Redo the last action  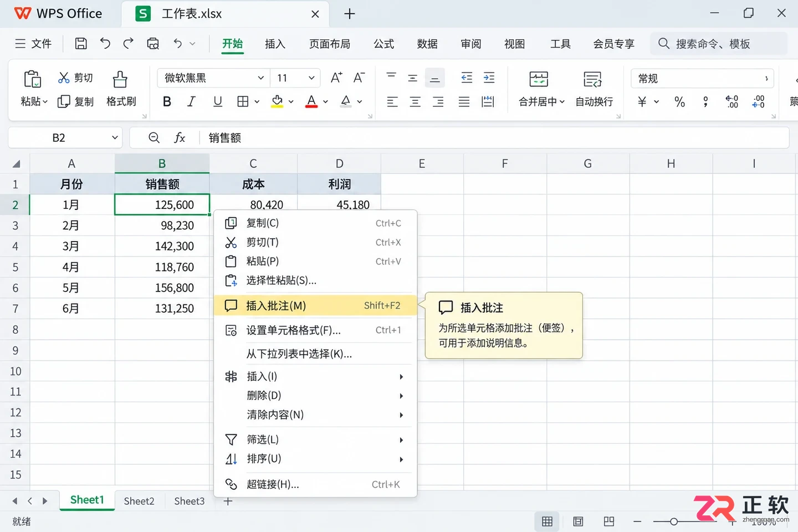coord(129,44)
